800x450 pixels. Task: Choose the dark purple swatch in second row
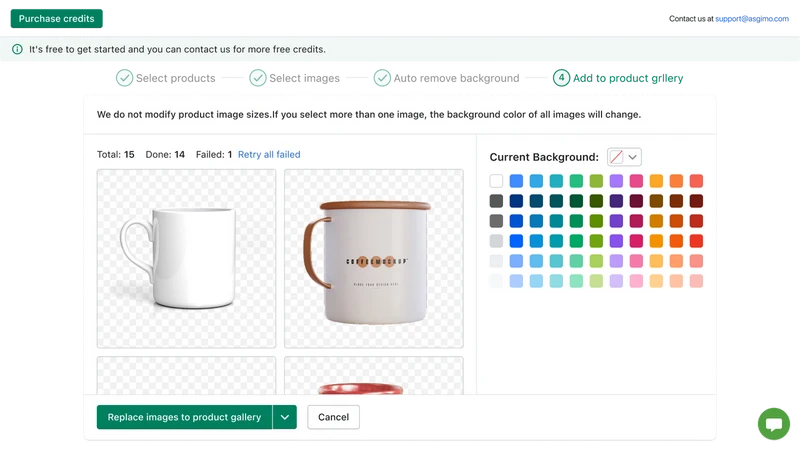[x=616, y=201]
